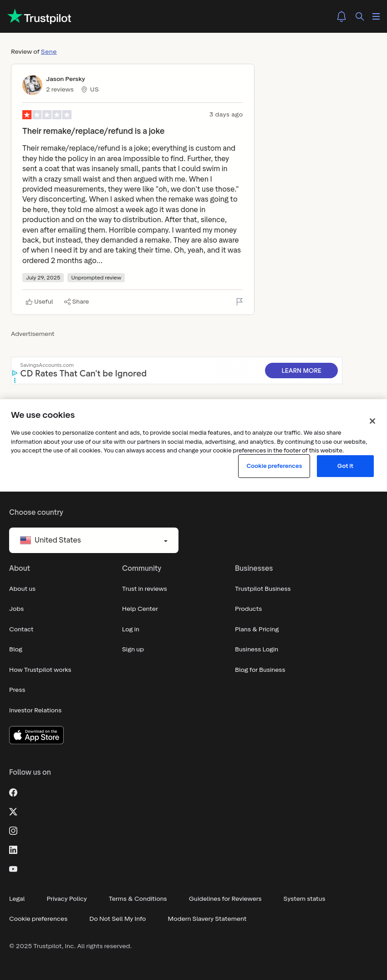Open the LinkedIn footer icon

[x=13, y=850]
